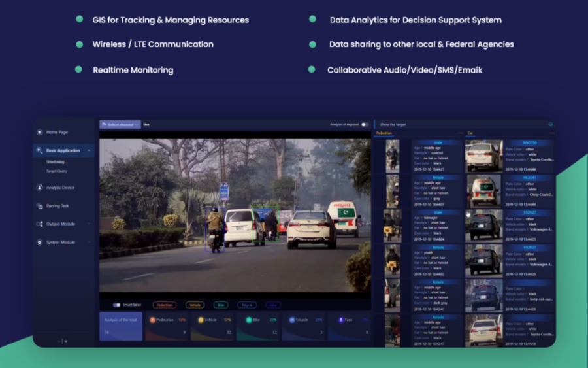Open the white Toyota thumbnail at 13:44:18
The image size is (588, 368).
[x=483, y=331]
